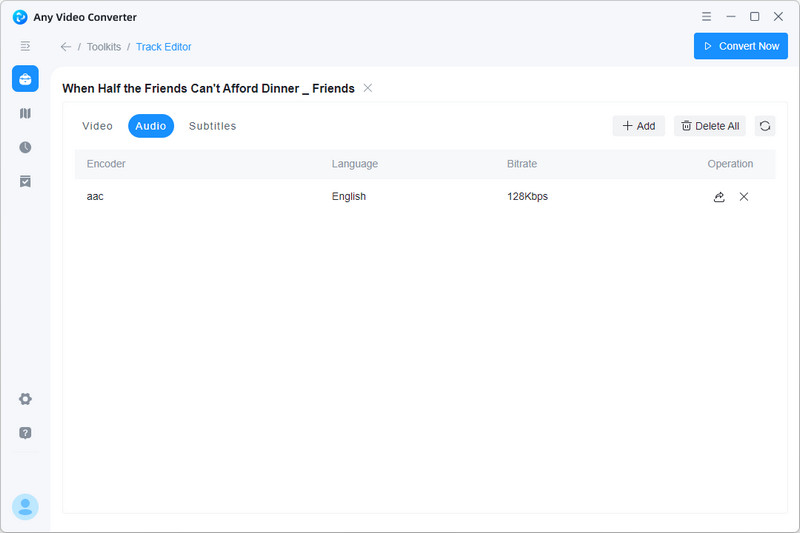Close the loaded Friends video file
The image size is (800, 533).
tap(368, 88)
